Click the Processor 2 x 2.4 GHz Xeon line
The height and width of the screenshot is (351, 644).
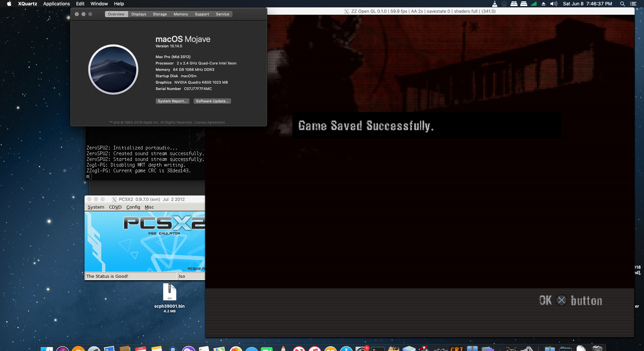coord(196,63)
